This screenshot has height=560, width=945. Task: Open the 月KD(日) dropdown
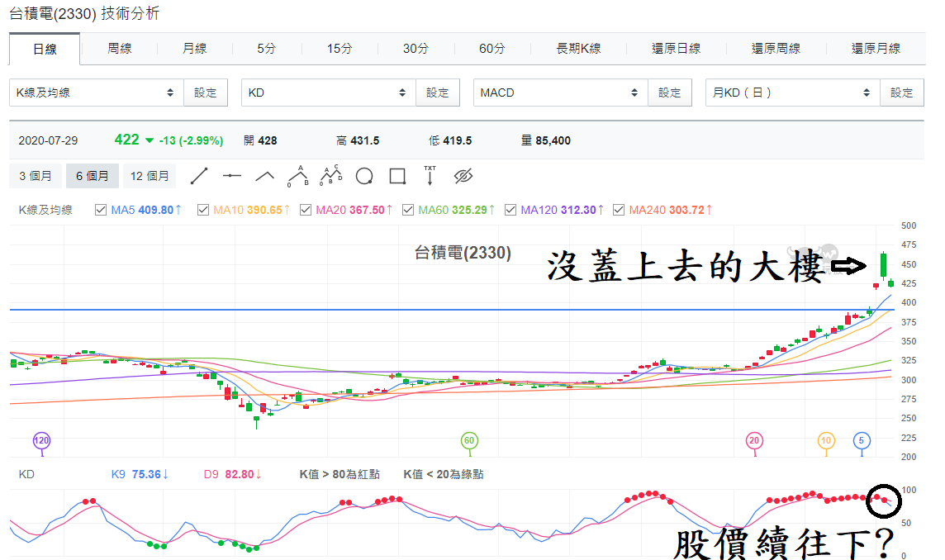(792, 93)
